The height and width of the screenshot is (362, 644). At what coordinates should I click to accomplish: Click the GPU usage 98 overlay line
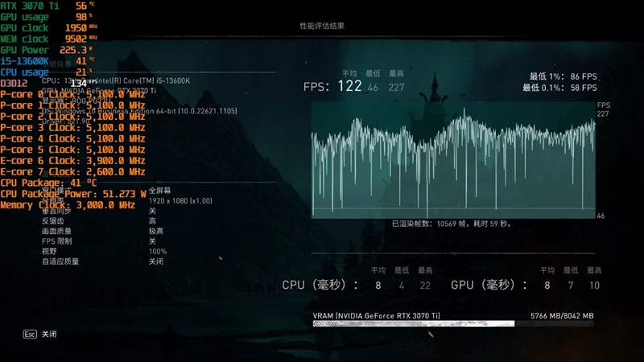coord(47,17)
